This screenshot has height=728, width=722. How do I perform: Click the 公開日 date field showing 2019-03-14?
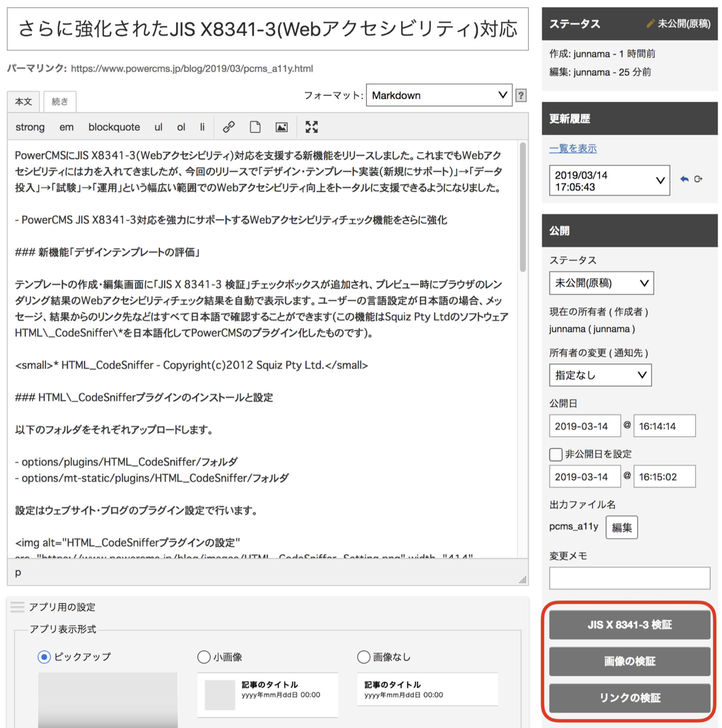coord(584,426)
